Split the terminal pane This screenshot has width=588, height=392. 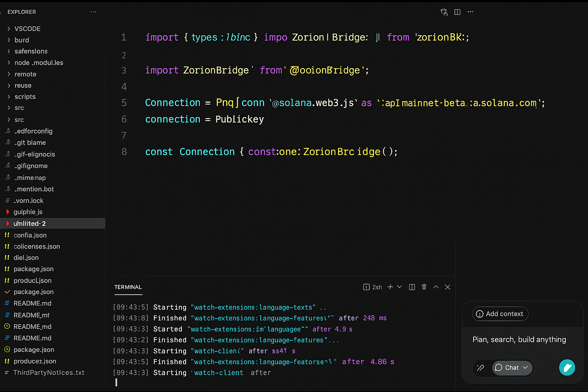pos(412,287)
